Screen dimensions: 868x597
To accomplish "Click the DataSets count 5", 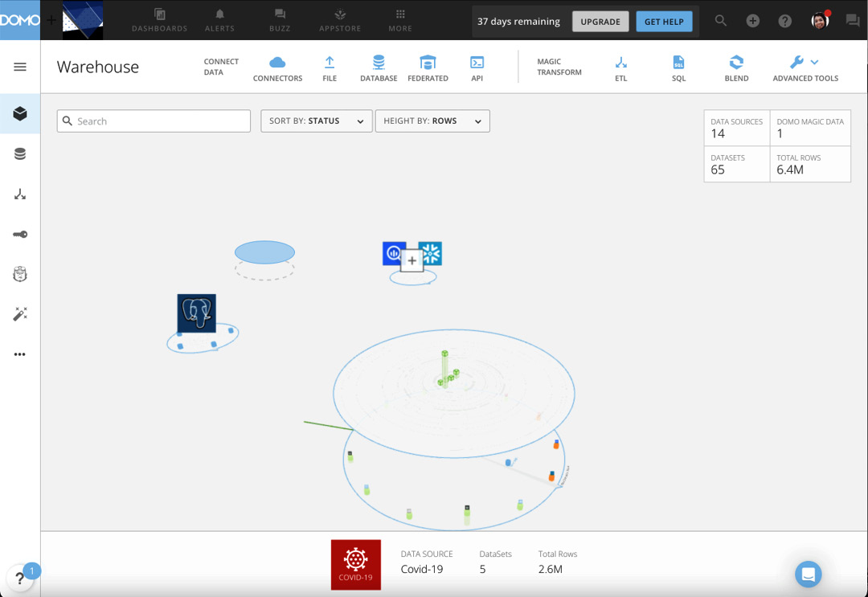I will point(483,570).
